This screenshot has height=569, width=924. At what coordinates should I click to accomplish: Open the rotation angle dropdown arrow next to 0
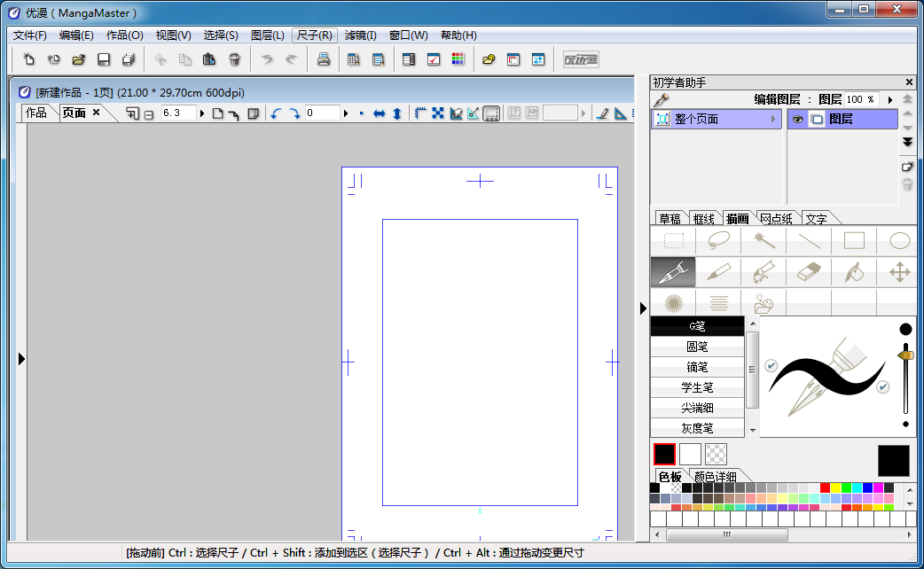346,113
